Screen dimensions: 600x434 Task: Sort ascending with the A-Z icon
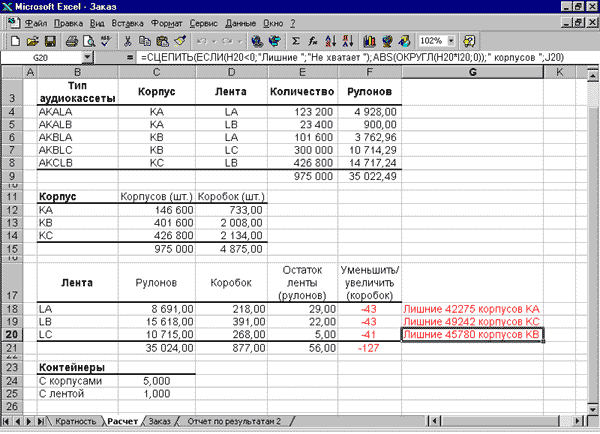point(331,41)
